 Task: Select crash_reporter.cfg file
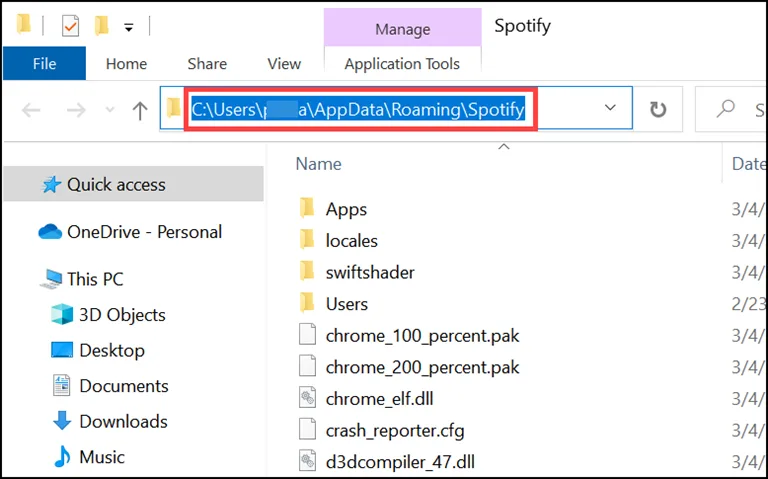pyautogui.click(x=395, y=431)
